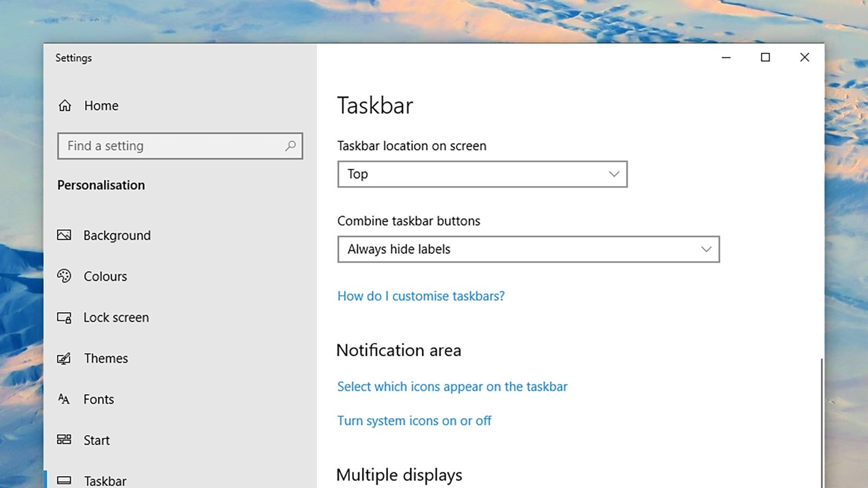Open the 'How do I customise taskbars?' link
868x488 pixels.
point(420,296)
